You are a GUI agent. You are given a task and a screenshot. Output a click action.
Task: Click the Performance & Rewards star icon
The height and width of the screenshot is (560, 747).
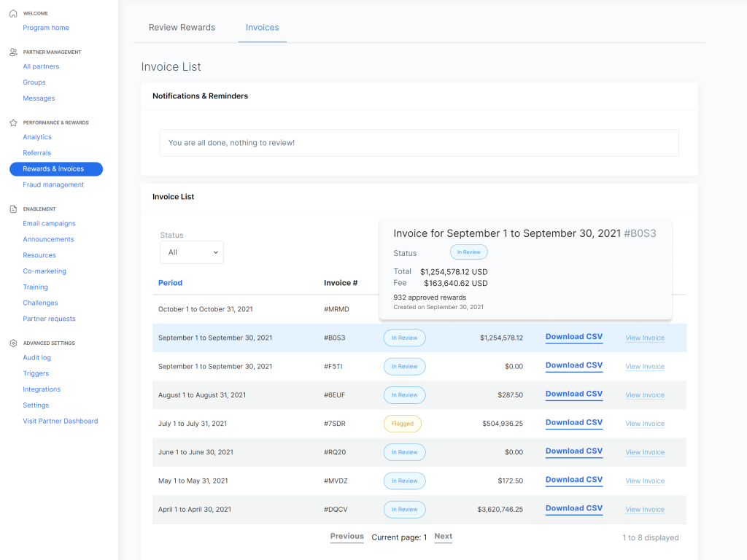(13, 123)
